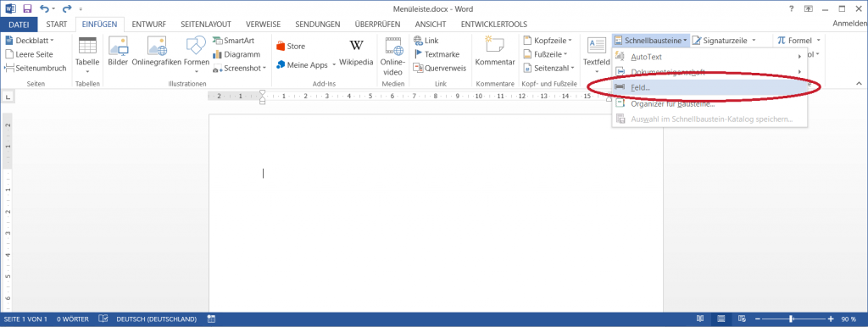Change language DEUTSCH (DEUTSCHLAND)
Viewport: 868px width, 327px height.
[x=157, y=319]
